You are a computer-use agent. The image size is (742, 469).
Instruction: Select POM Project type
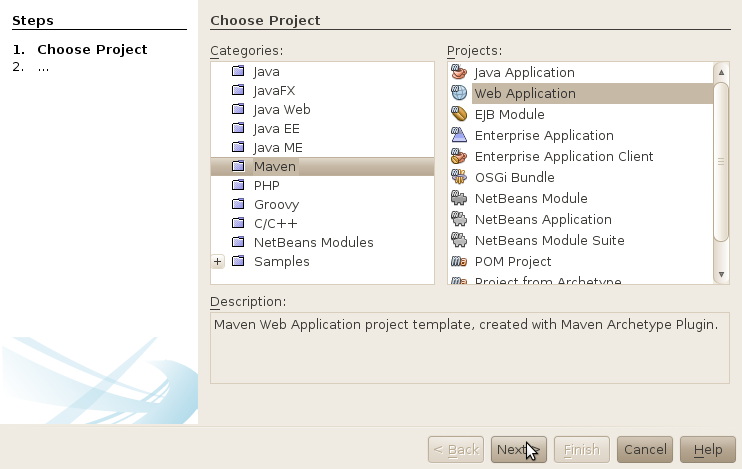click(x=513, y=261)
